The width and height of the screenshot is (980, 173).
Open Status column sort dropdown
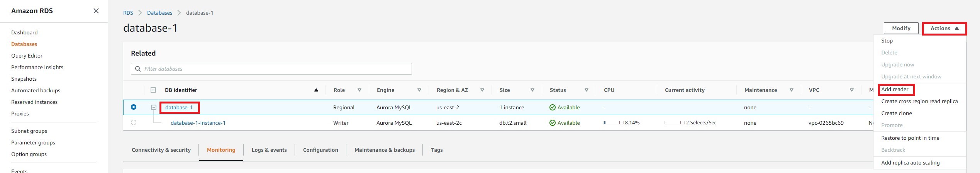click(587, 90)
